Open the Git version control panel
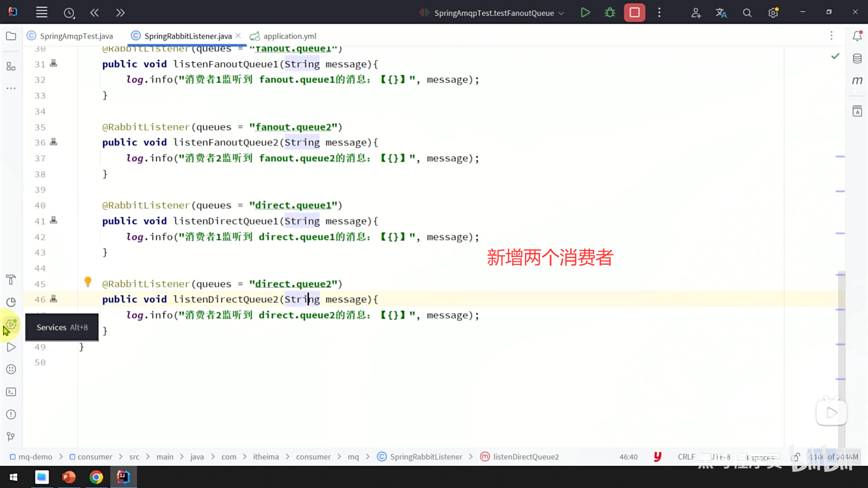 coord(11,436)
